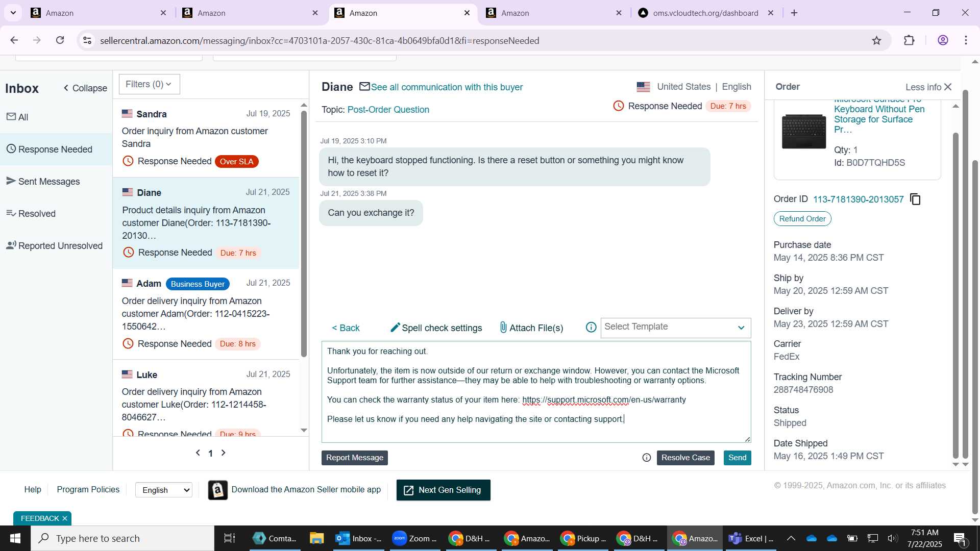Go to the previous inbox page arrow
The width and height of the screenshot is (980, 551).
point(198,453)
